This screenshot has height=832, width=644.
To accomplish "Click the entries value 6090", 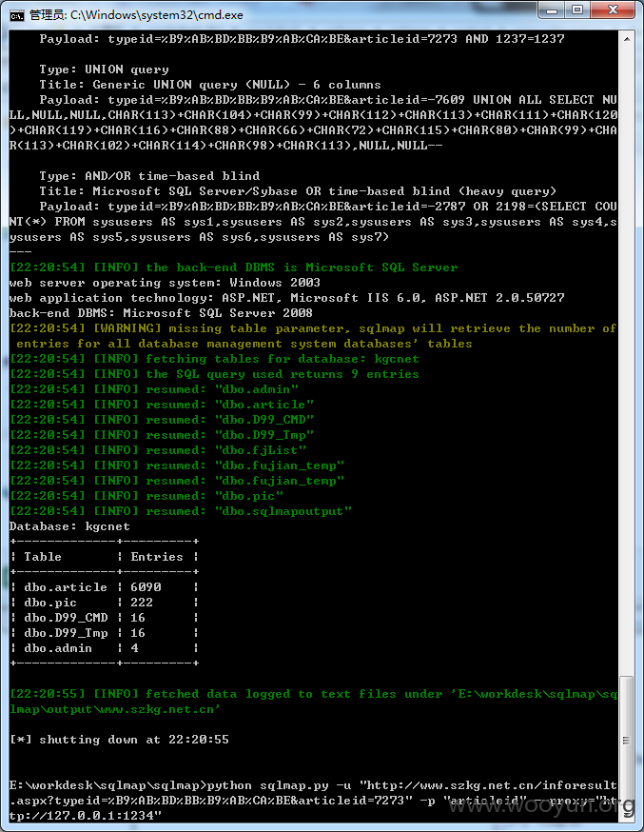I will (146, 587).
